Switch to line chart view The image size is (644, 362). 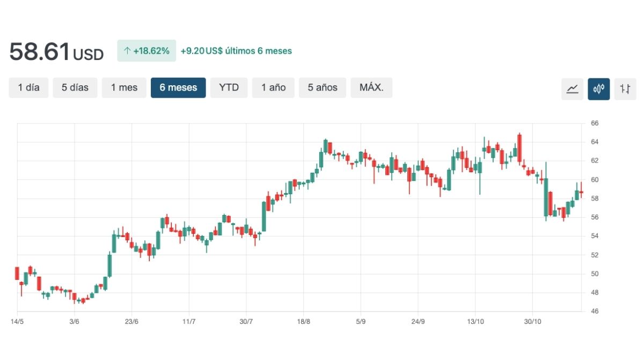[572, 88]
